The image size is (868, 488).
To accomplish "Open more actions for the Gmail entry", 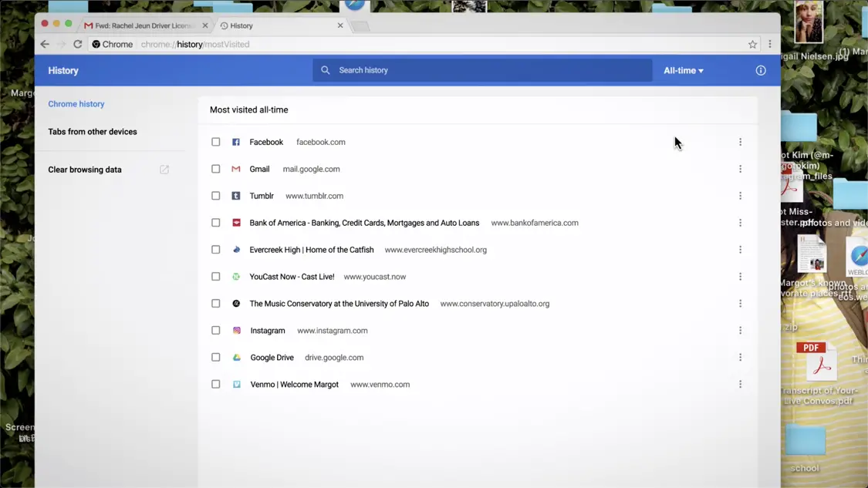I will click(740, 169).
